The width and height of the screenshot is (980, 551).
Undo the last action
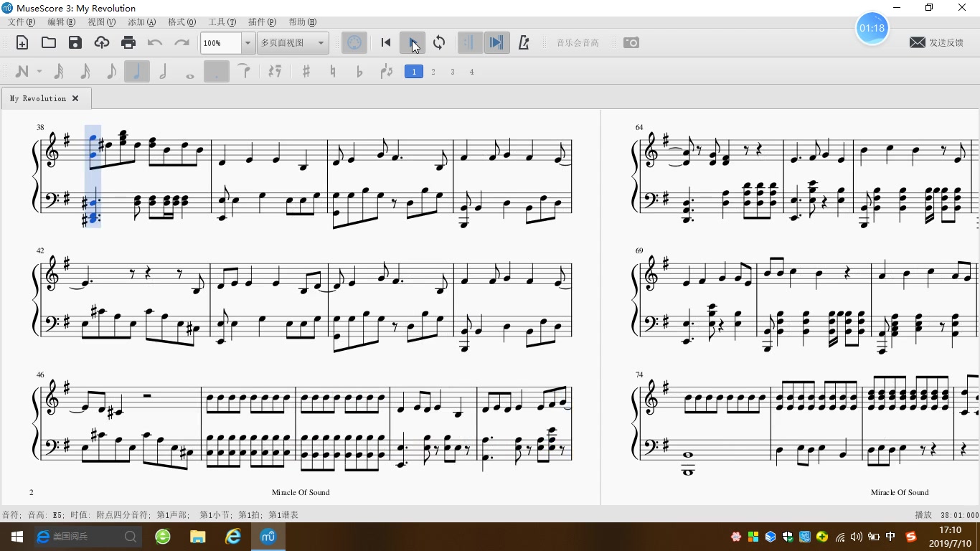point(155,43)
